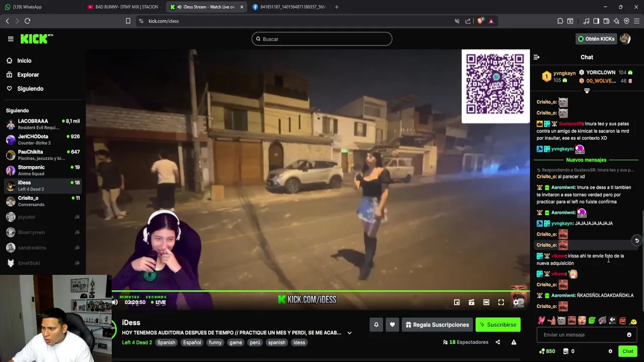The image size is (644, 362).
Task: Open the JeriCHODota channel from the followed list
Action: point(43,140)
